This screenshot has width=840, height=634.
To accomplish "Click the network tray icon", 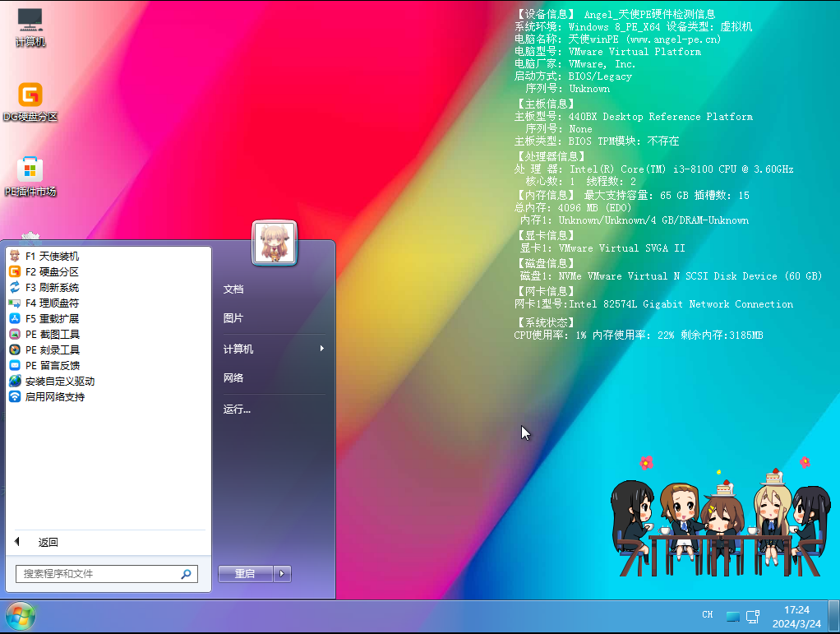I will pyautogui.click(x=753, y=616).
